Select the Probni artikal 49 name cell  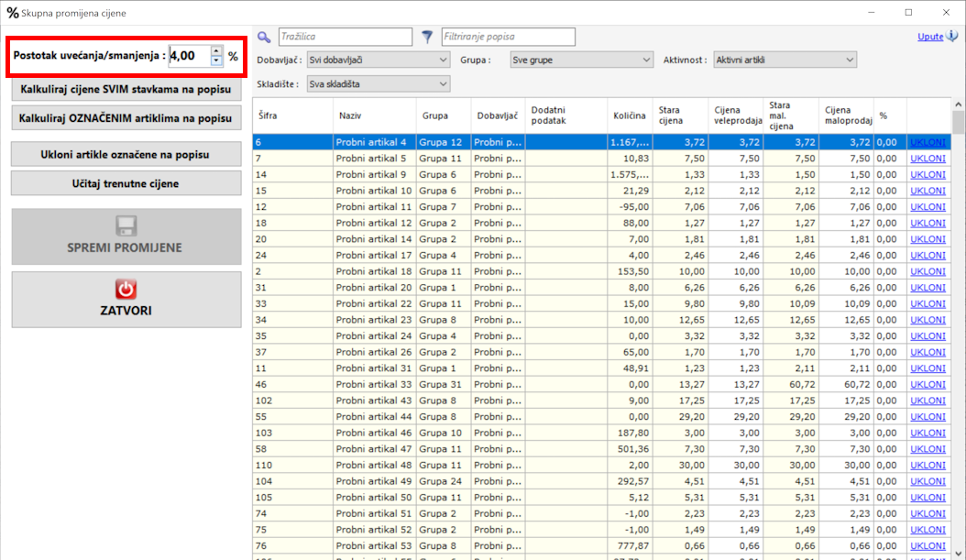point(375,482)
